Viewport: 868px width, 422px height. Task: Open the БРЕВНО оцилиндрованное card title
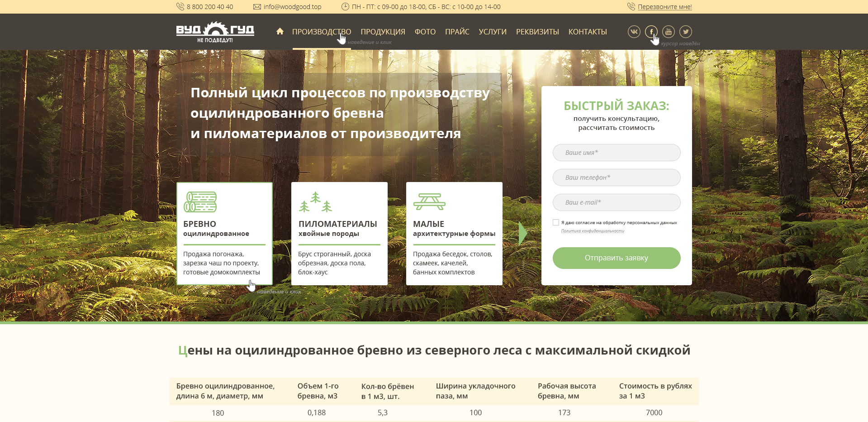pyautogui.click(x=216, y=229)
